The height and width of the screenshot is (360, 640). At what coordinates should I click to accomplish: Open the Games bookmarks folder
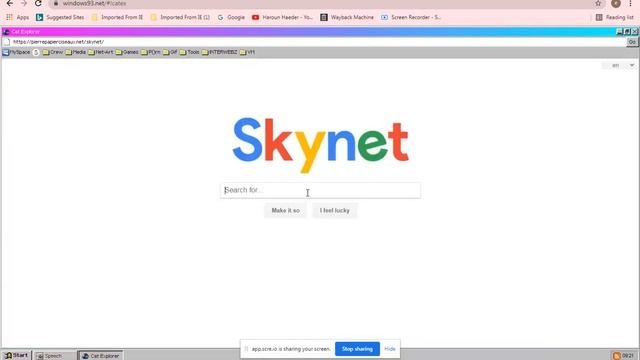click(127, 52)
